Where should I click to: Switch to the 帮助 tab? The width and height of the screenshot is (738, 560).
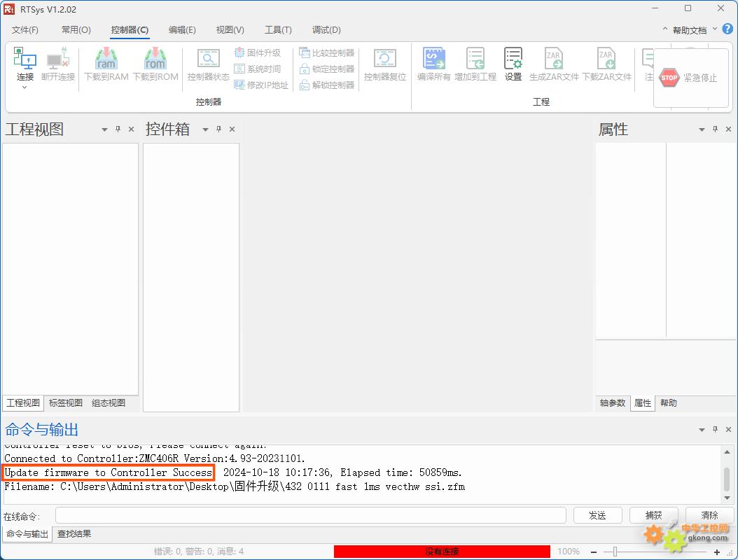tap(669, 402)
